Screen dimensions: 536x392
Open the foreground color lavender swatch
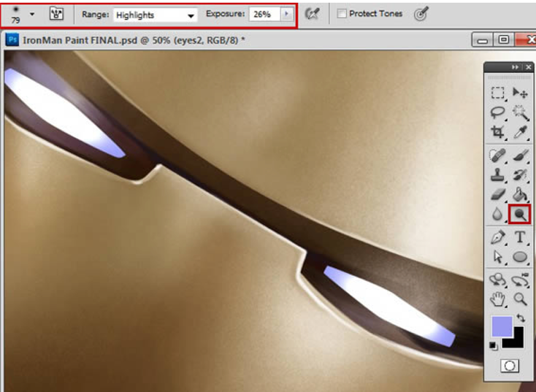[502, 326]
